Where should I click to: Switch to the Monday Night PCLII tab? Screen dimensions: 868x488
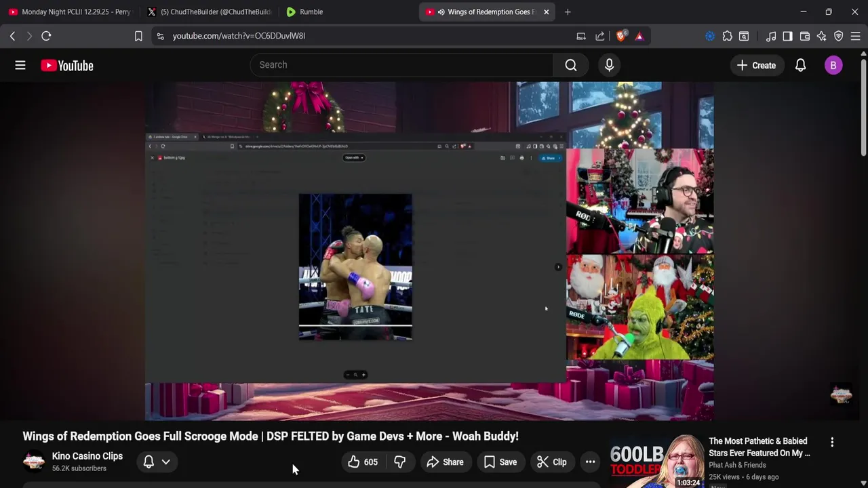click(x=70, y=12)
